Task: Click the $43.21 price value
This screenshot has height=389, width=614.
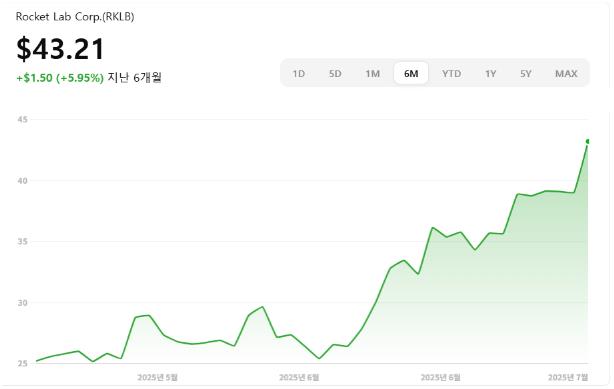Action: point(60,49)
